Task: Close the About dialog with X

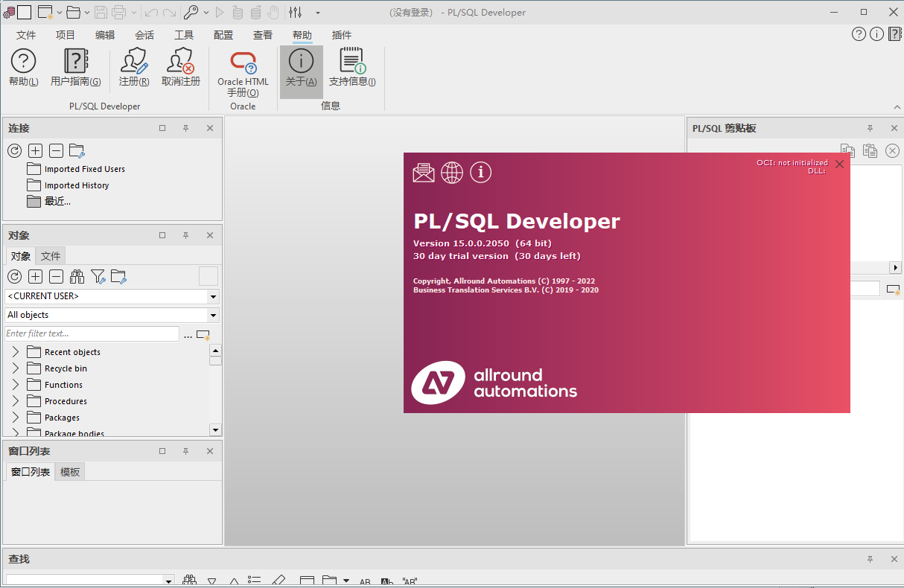Action: click(840, 164)
